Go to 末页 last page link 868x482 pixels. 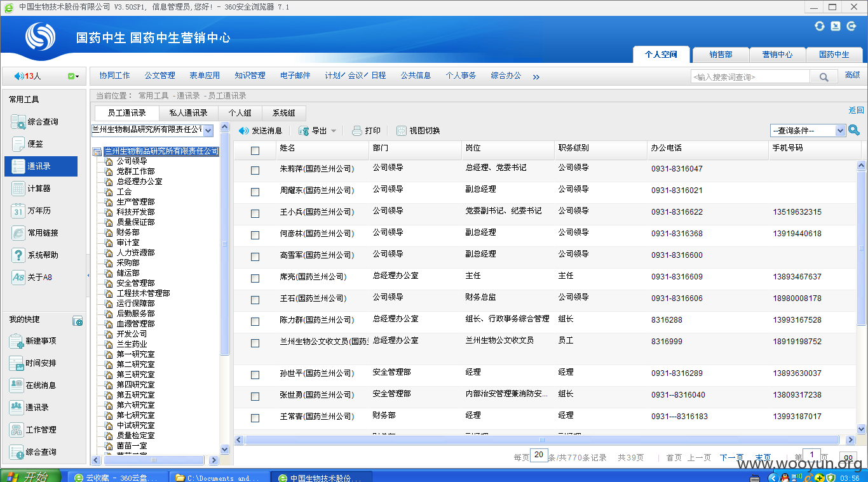point(763,457)
